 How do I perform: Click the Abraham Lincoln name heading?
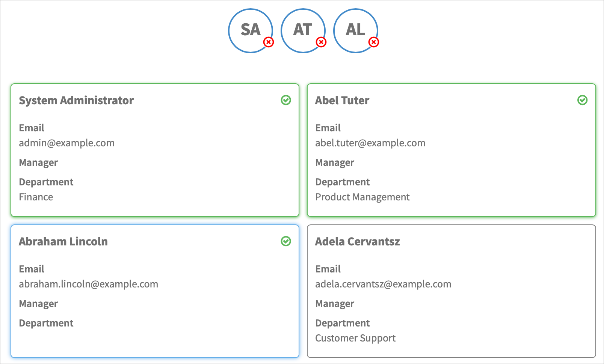(x=63, y=242)
